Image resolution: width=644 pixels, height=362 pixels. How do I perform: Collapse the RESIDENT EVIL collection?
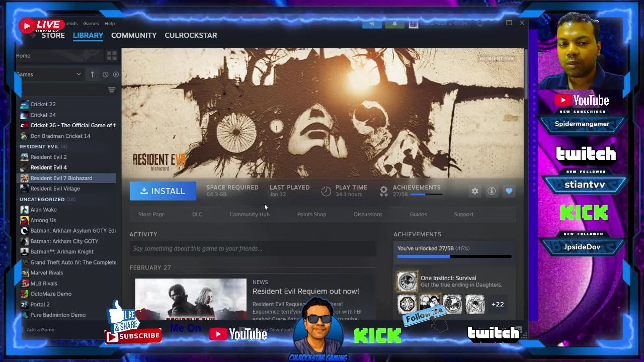(x=39, y=146)
